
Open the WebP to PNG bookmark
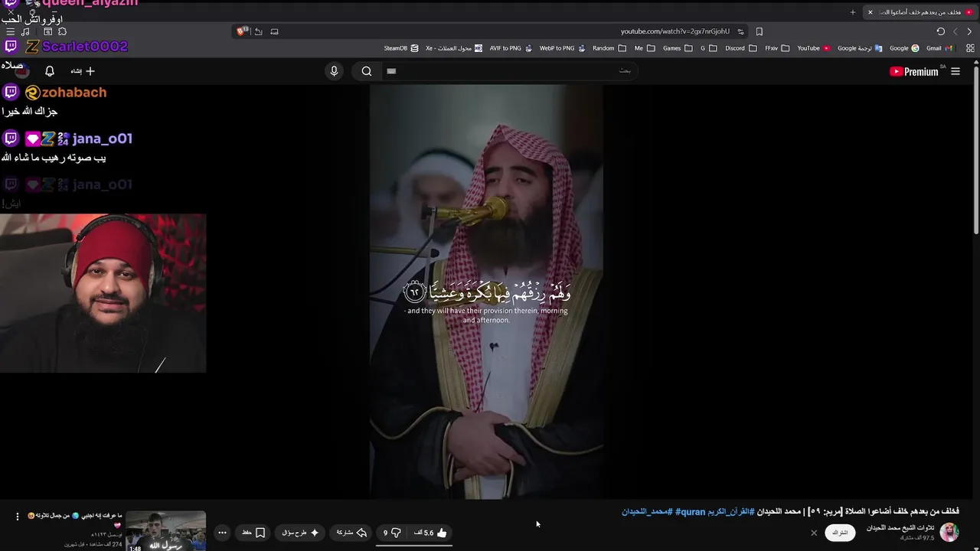pos(562,48)
